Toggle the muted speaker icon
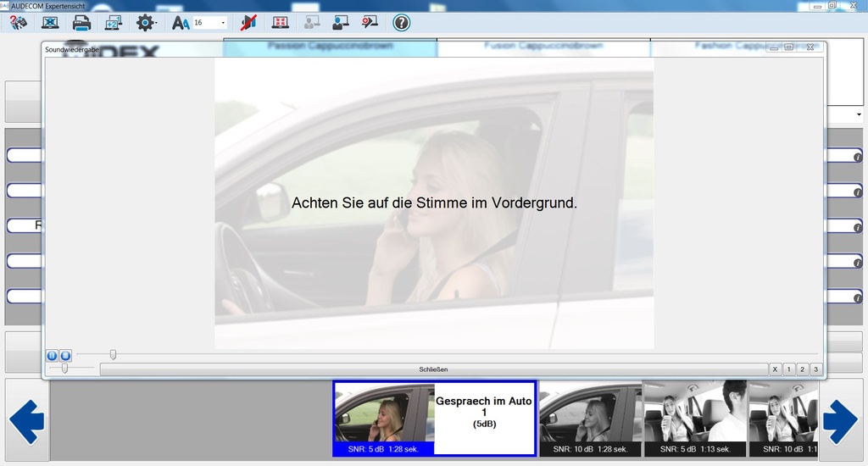Image resolution: width=868 pixels, height=466 pixels. coord(248,23)
